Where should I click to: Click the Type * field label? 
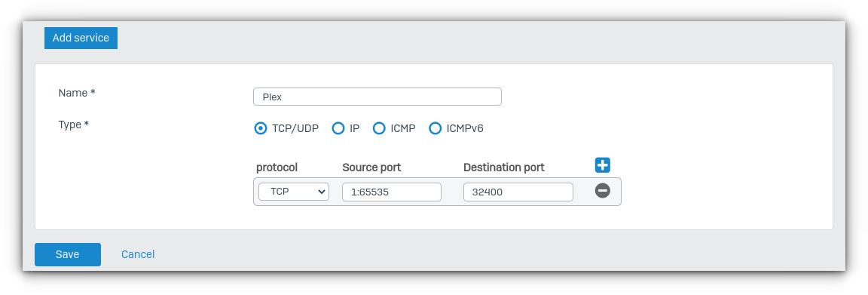click(74, 124)
